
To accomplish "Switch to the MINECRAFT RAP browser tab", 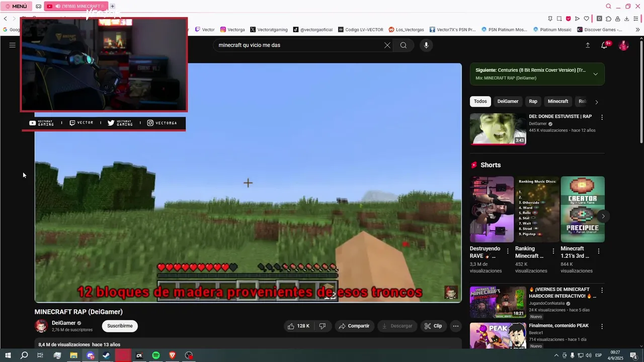I will click(75, 6).
